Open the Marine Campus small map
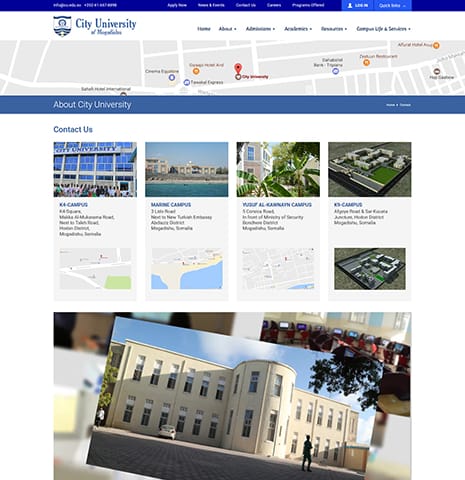 (187, 269)
